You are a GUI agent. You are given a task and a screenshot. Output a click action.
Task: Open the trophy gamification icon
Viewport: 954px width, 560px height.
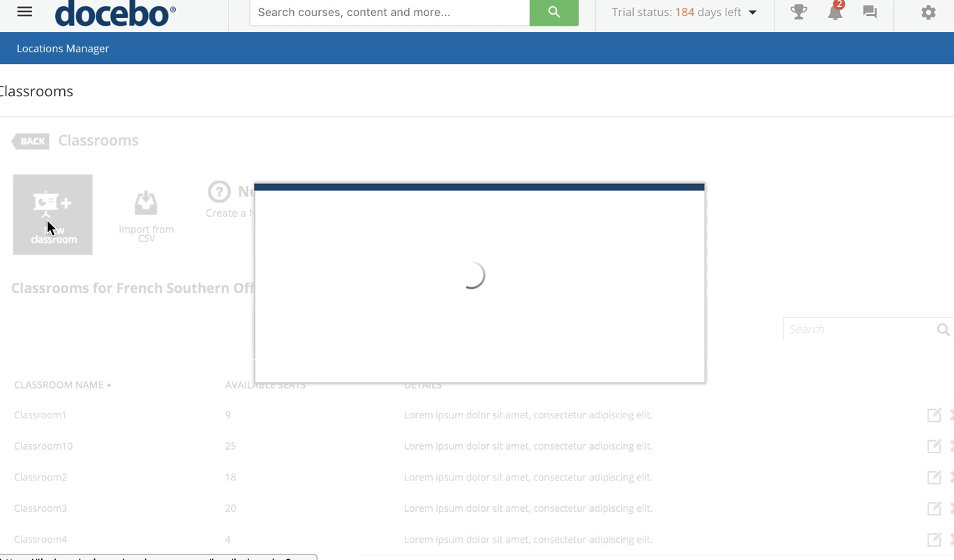tap(798, 12)
